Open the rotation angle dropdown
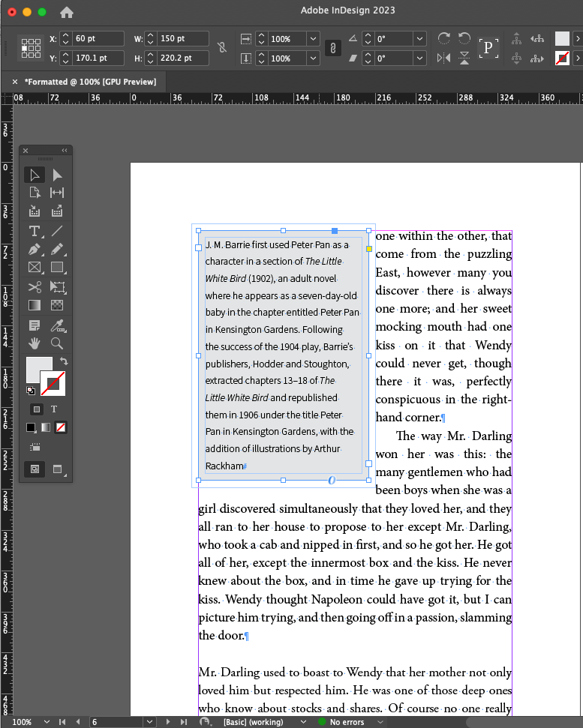The height and width of the screenshot is (728, 583). 419,39
